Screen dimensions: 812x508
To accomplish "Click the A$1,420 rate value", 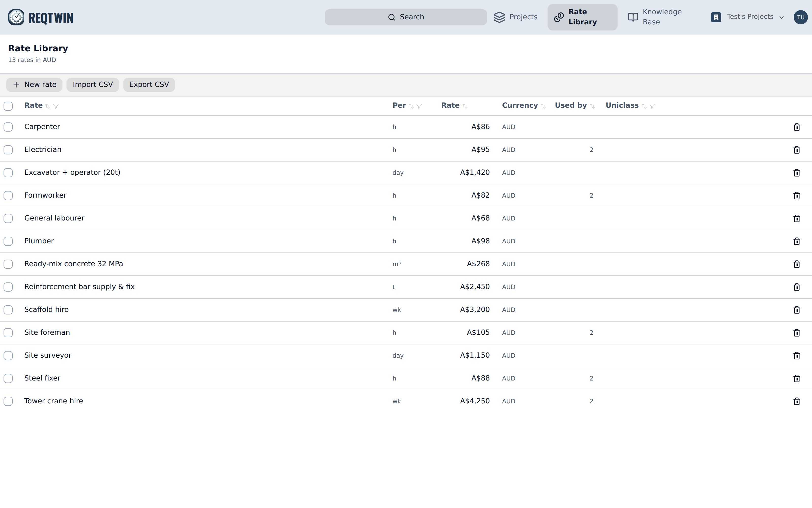I will pyautogui.click(x=475, y=172).
